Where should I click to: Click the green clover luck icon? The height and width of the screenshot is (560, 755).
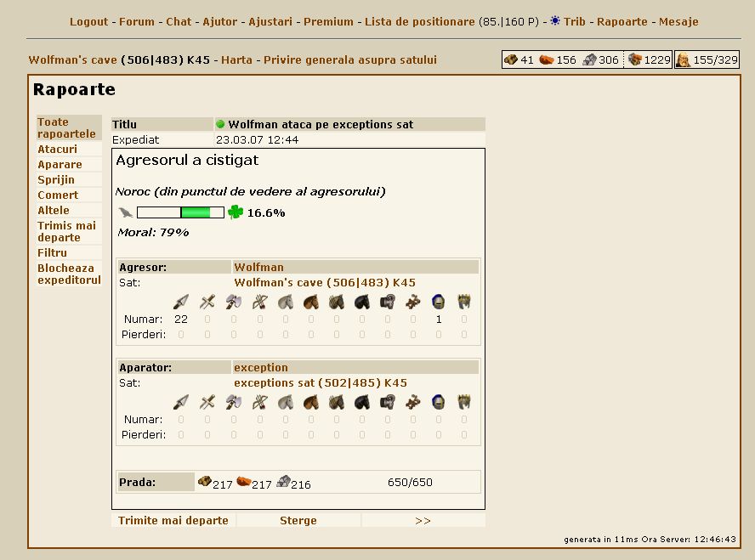click(x=236, y=212)
